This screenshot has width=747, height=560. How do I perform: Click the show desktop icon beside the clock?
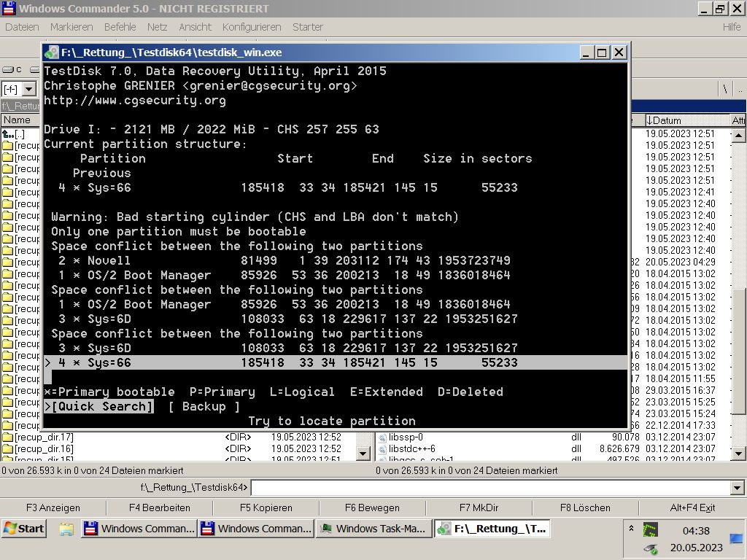737,539
